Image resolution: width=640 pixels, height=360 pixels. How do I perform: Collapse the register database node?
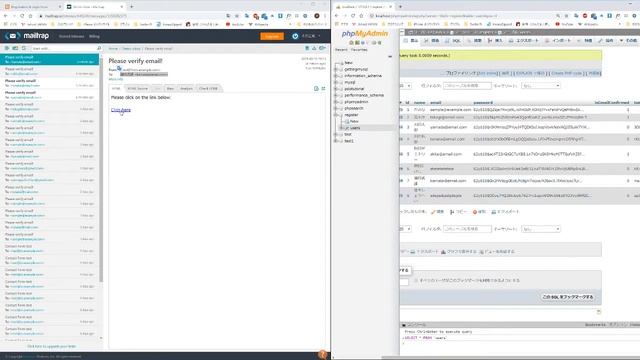coord(336,115)
